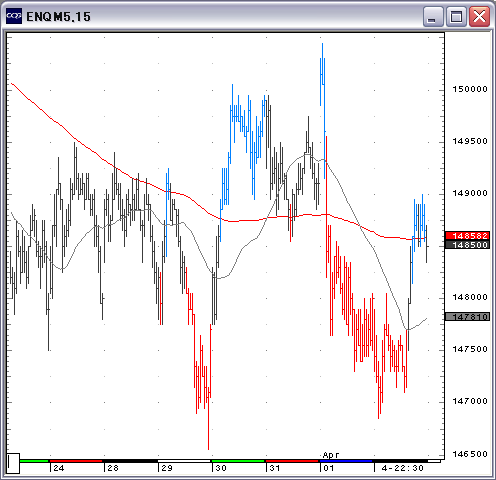Select the red 148582 price label
The width and height of the screenshot is (496, 480).
coord(468,236)
